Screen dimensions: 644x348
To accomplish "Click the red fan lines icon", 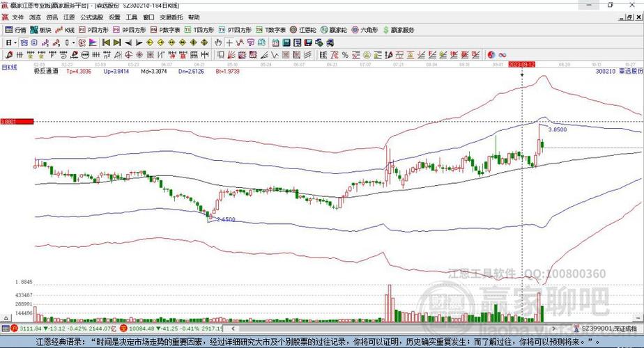I will tap(231, 55).
